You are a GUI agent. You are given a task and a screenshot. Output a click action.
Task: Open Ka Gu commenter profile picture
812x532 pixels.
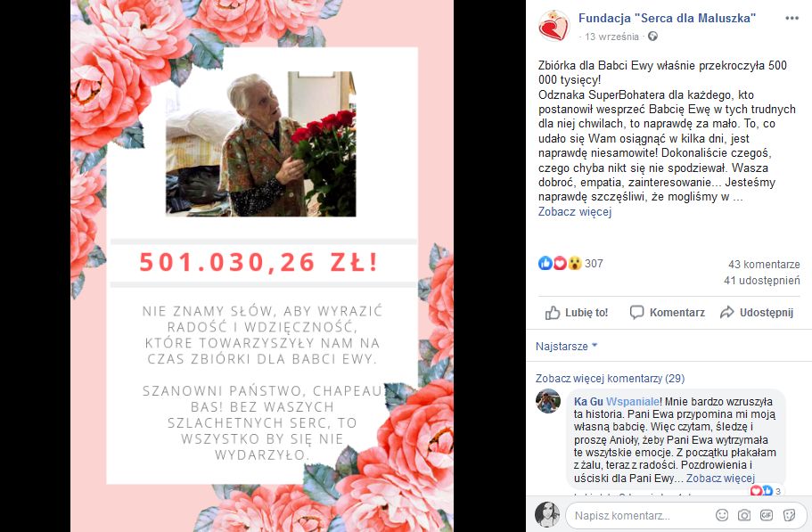coord(548,401)
